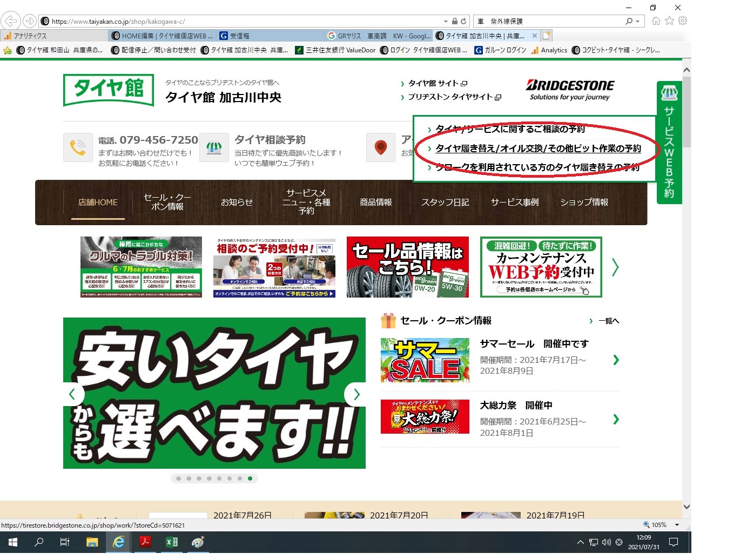Click the green サービスWEB予約 side button

tap(669, 143)
